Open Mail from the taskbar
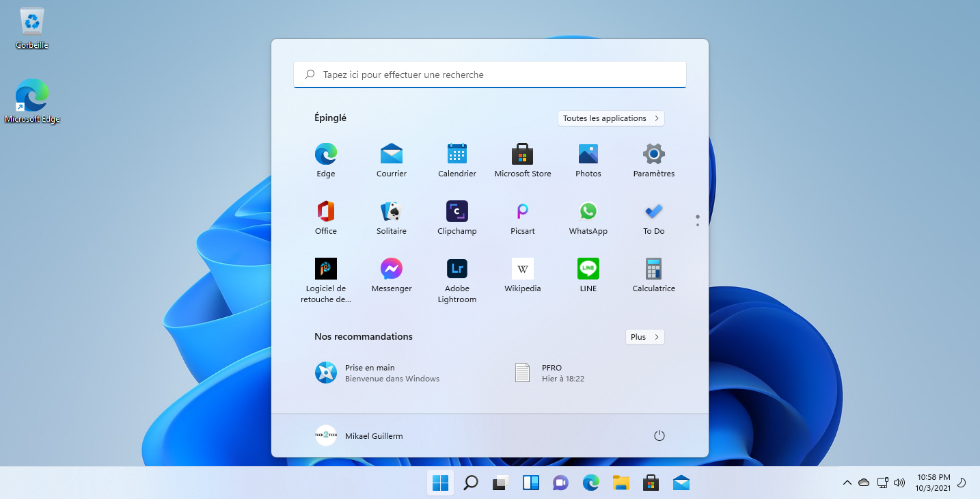The width and height of the screenshot is (980, 499). [681, 483]
